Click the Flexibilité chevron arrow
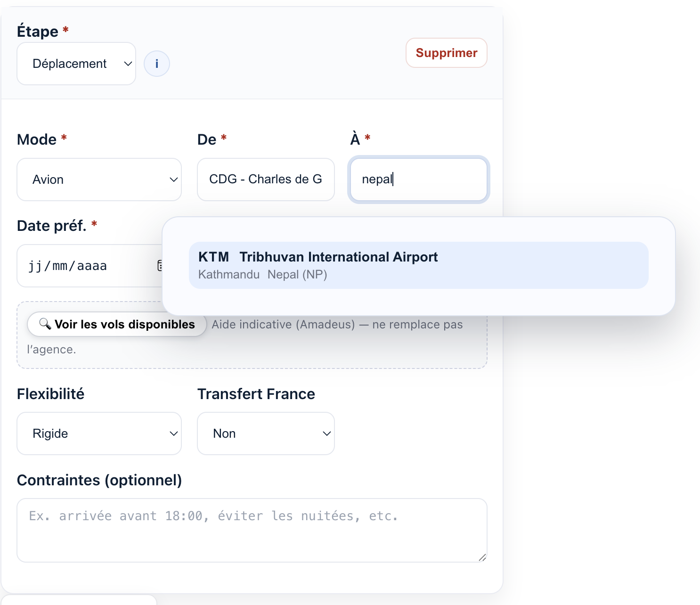This screenshot has height=605, width=700. point(173,433)
